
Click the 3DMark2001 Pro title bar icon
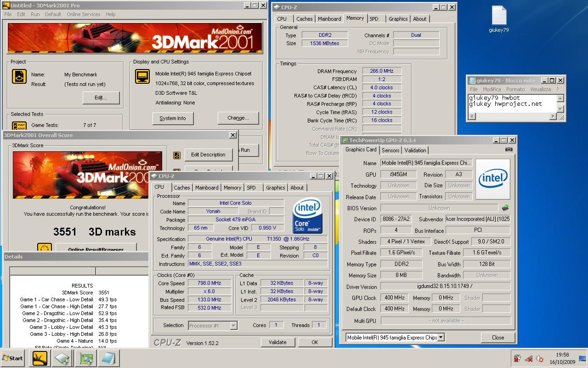pyautogui.click(x=6, y=6)
